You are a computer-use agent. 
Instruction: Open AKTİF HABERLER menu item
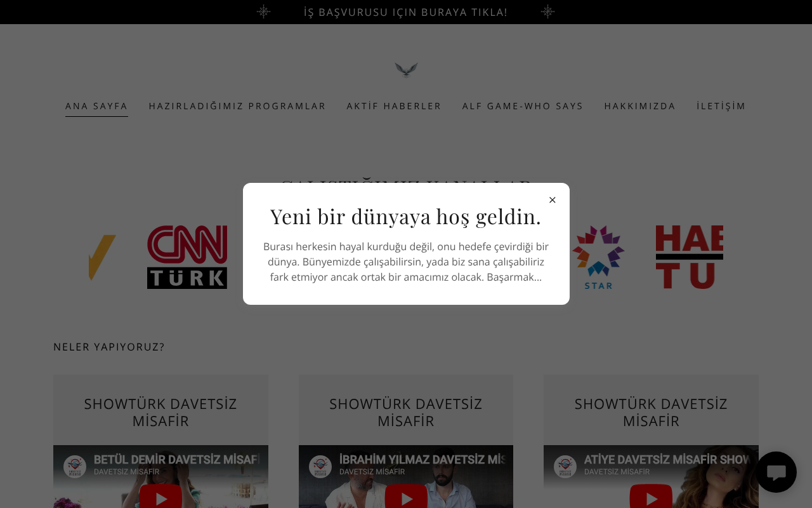394,106
